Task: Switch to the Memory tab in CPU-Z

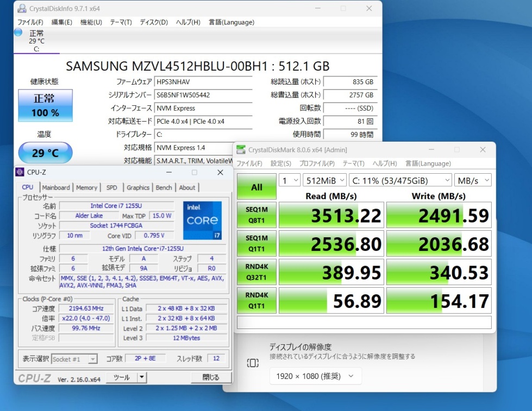Action: pos(86,187)
